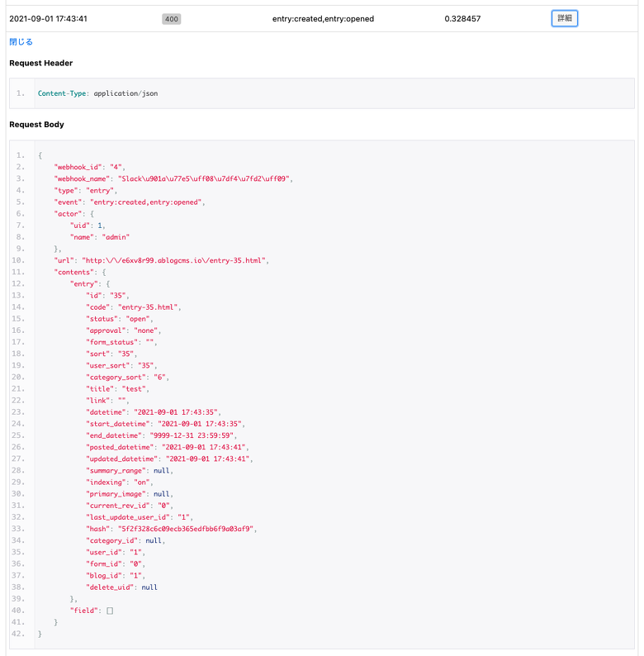
Task: Click the "field" empty array line
Action: tap(91, 611)
